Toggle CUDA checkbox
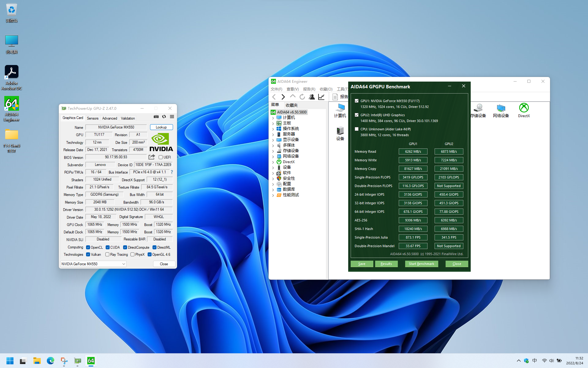Screen dimensions: 588x368 [x=107, y=247]
